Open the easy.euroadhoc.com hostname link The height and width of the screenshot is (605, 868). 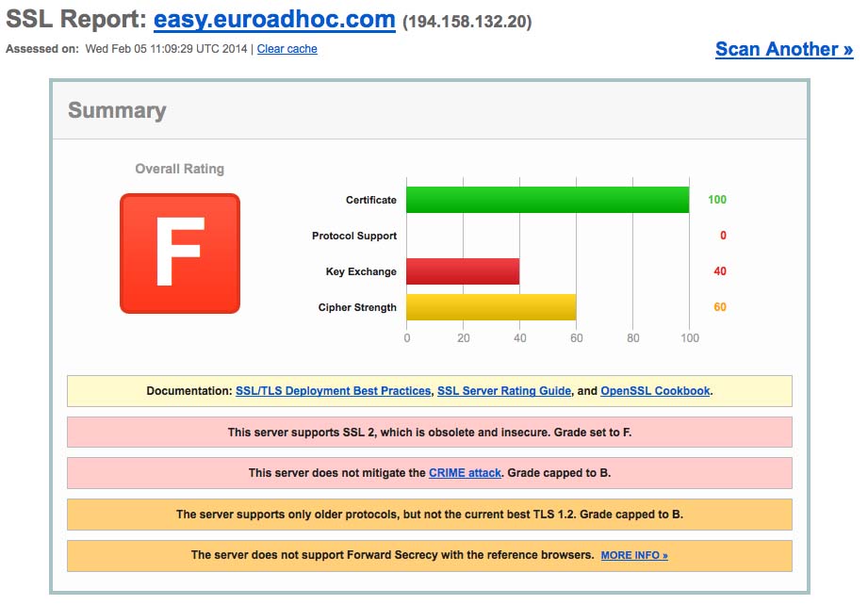pyautogui.click(x=274, y=20)
